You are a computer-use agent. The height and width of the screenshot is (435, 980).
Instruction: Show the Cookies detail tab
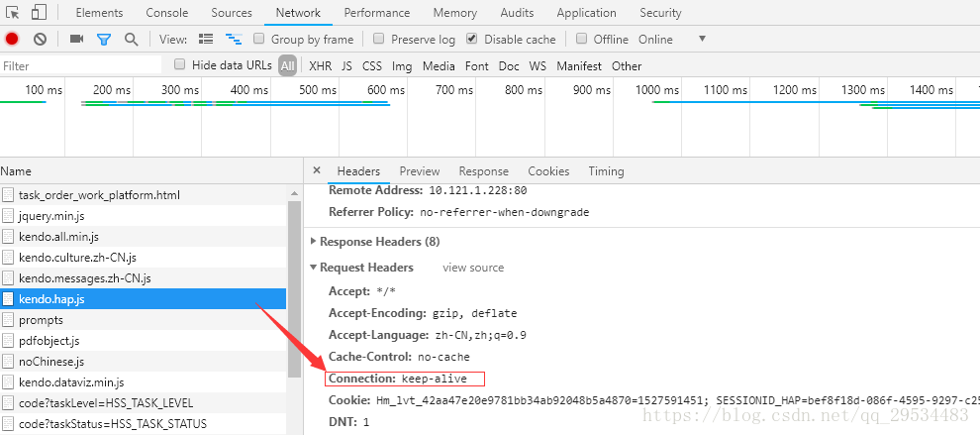point(548,170)
